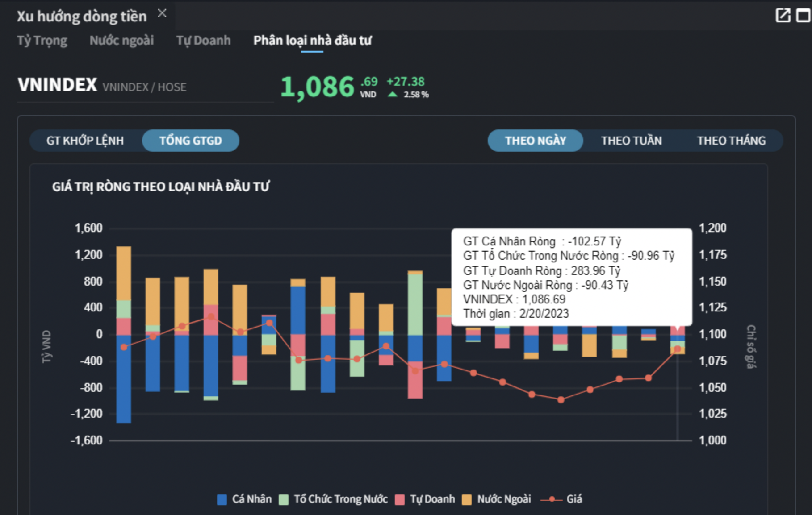Show weekly data with THEO TUẦN
Image resolution: width=812 pixels, height=515 pixels.
[x=631, y=141]
